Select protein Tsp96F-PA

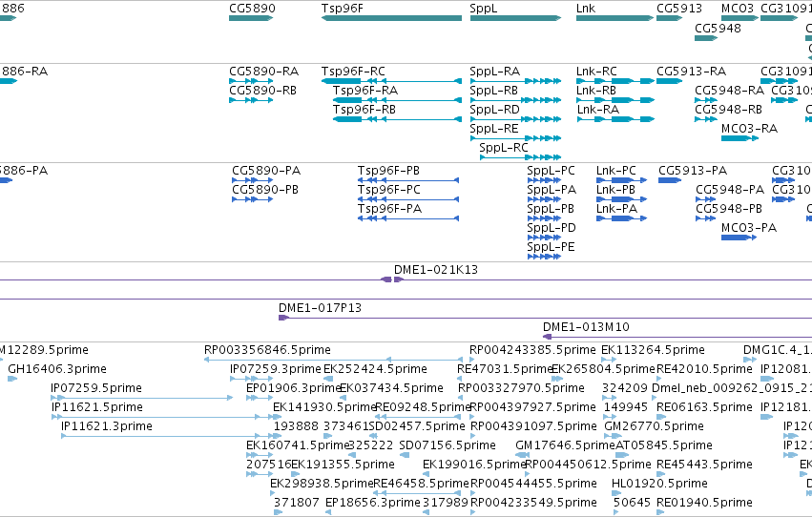408,218
